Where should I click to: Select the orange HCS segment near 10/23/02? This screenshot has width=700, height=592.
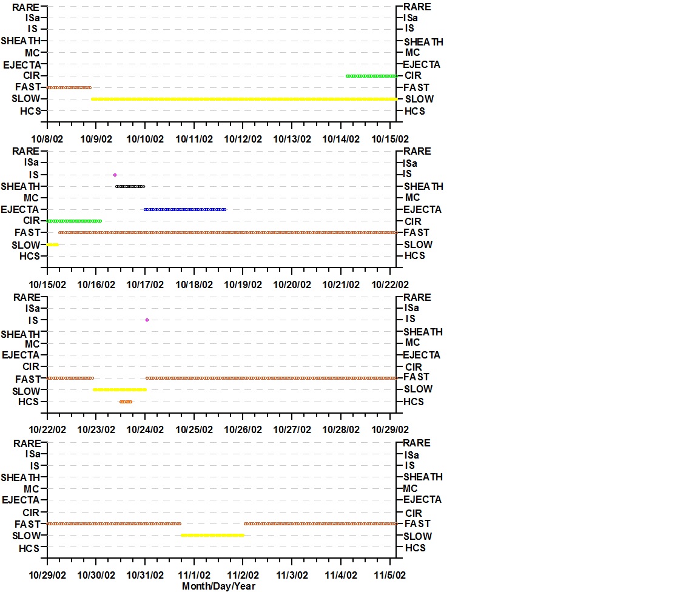126,402
